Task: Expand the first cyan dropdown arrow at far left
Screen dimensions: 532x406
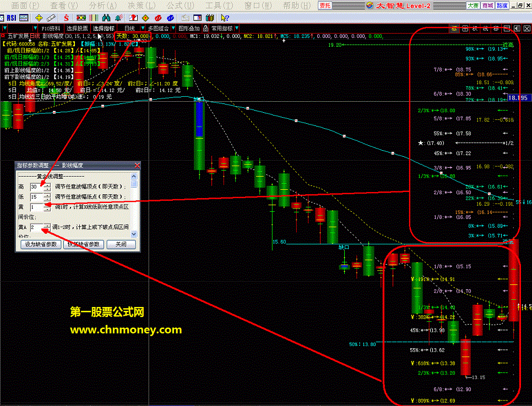Action: 5,29
